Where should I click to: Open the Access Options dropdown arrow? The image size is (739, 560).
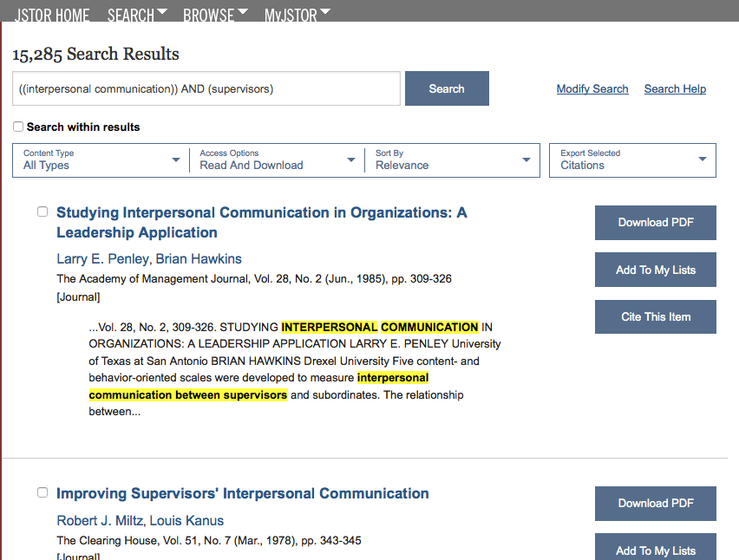pos(351,160)
